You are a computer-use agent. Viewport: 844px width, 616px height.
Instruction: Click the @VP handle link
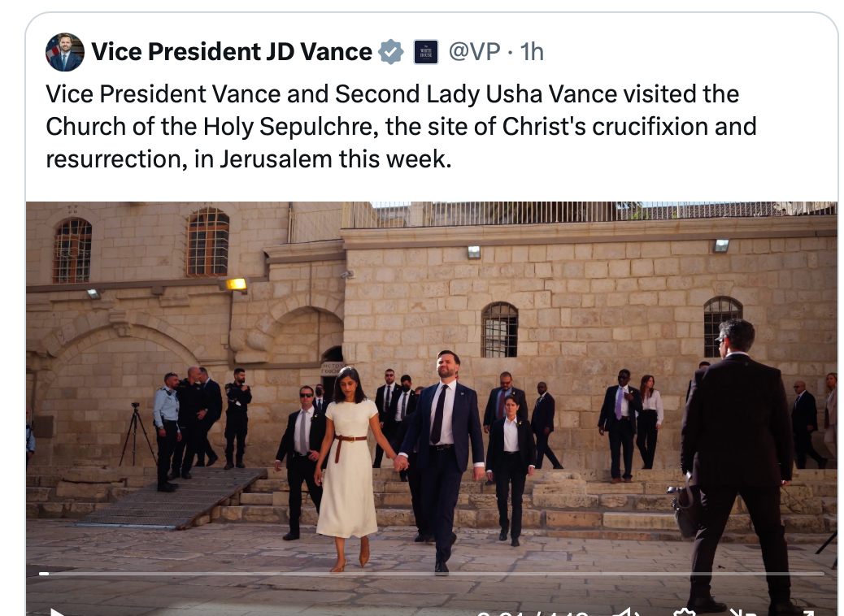(x=474, y=52)
